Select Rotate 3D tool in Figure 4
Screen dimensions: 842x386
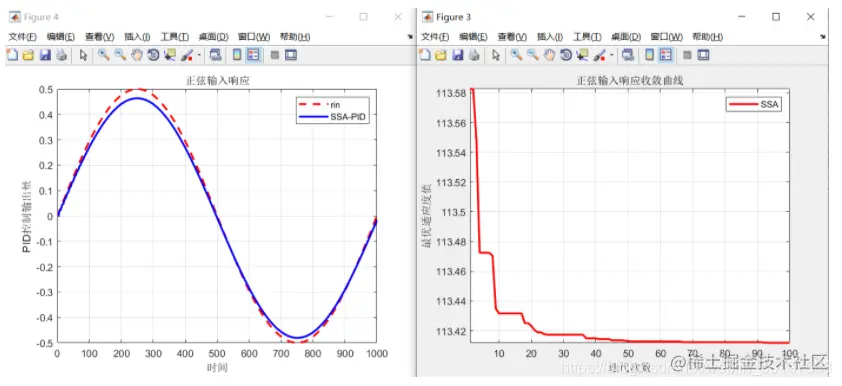153,55
